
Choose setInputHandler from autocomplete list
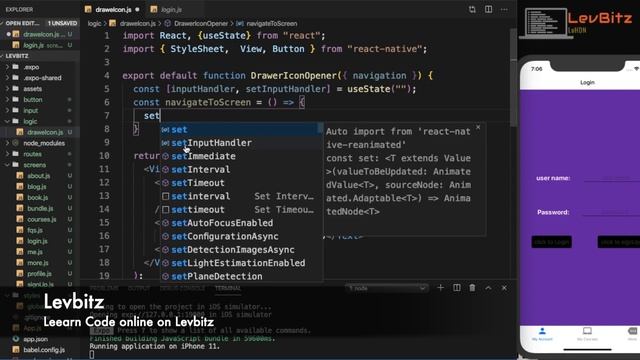[241, 143]
